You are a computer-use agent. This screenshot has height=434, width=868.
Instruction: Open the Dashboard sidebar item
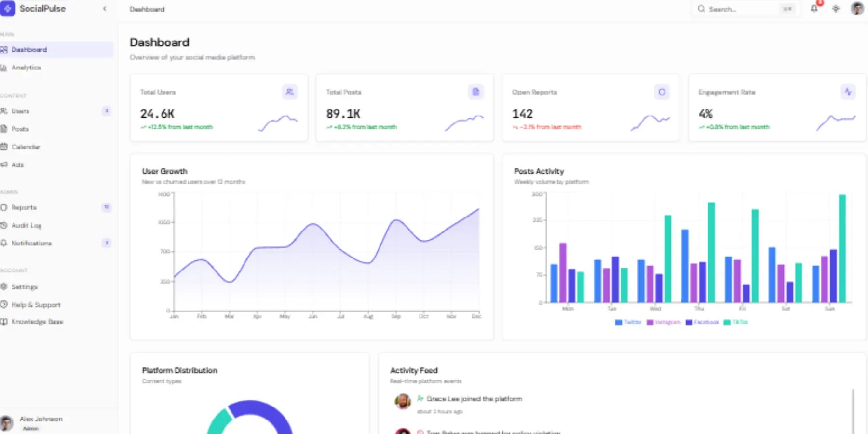click(56, 50)
